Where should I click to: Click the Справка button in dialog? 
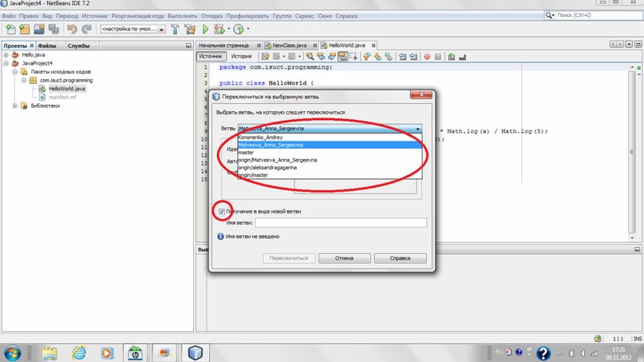tap(400, 258)
